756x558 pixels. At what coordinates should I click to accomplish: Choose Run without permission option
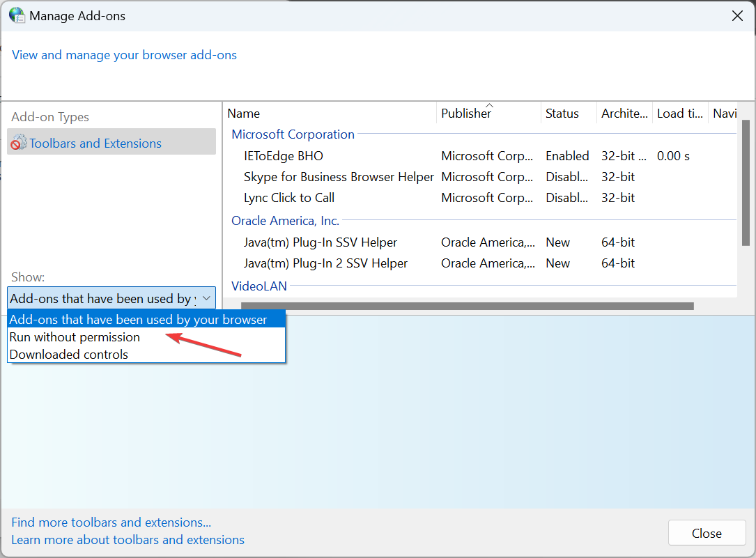coord(75,337)
